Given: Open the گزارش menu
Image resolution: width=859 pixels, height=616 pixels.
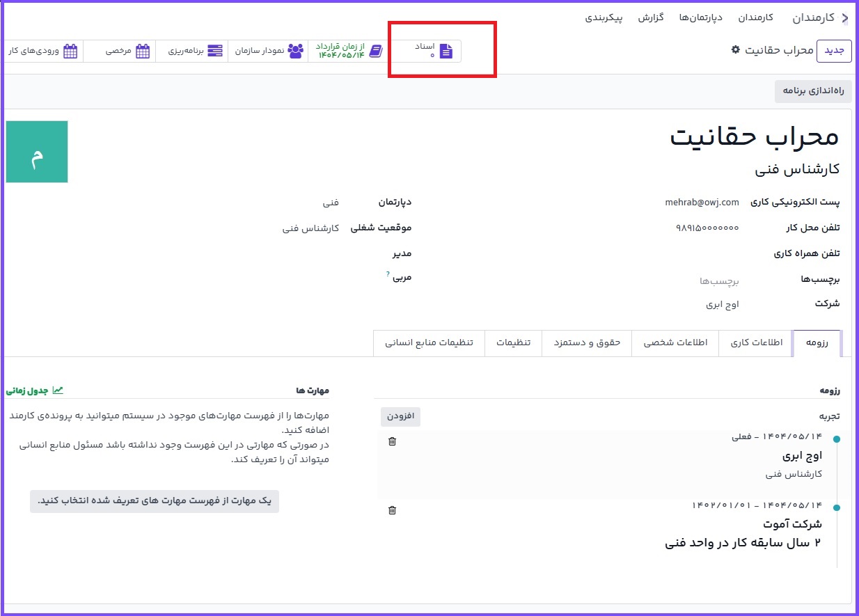Looking at the screenshot, I should pyautogui.click(x=651, y=17).
